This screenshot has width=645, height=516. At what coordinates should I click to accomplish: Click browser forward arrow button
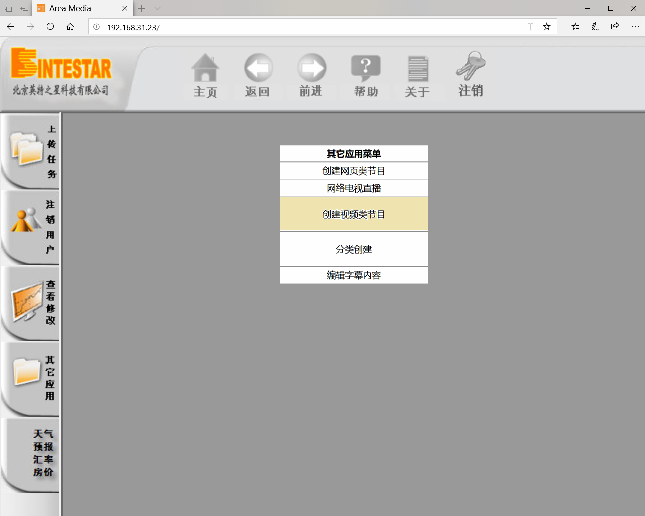point(30,27)
